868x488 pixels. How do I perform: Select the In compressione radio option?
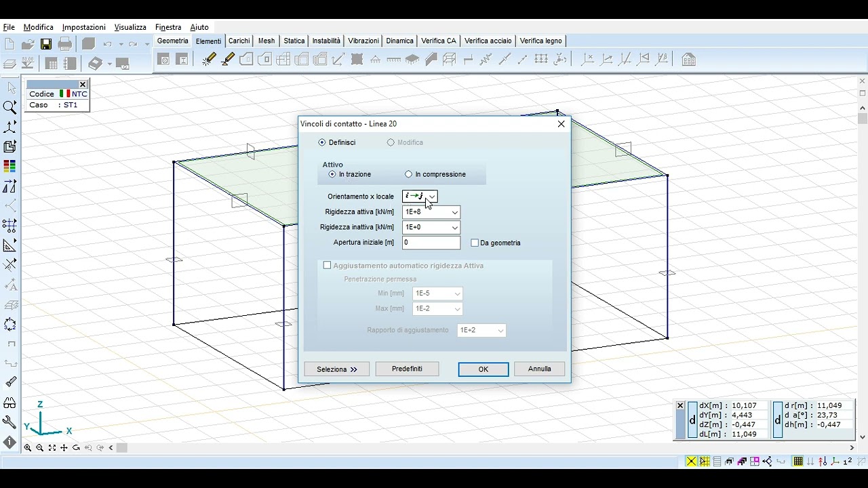click(408, 174)
